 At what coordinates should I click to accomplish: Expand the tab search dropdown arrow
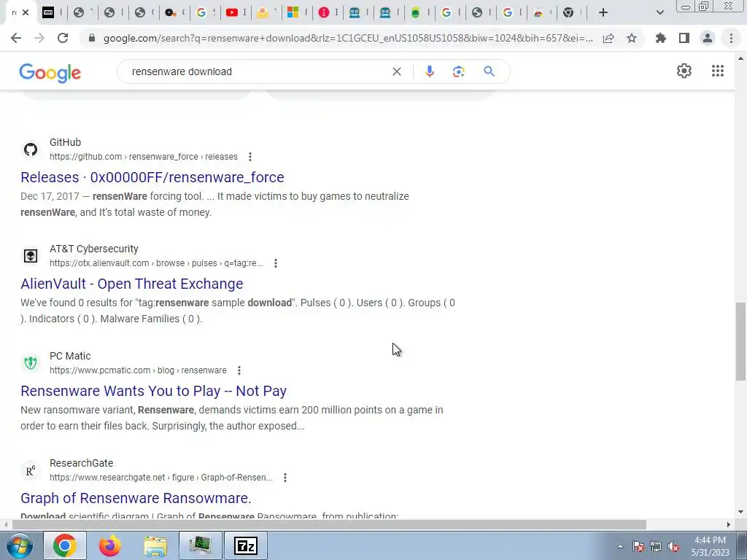(x=659, y=12)
